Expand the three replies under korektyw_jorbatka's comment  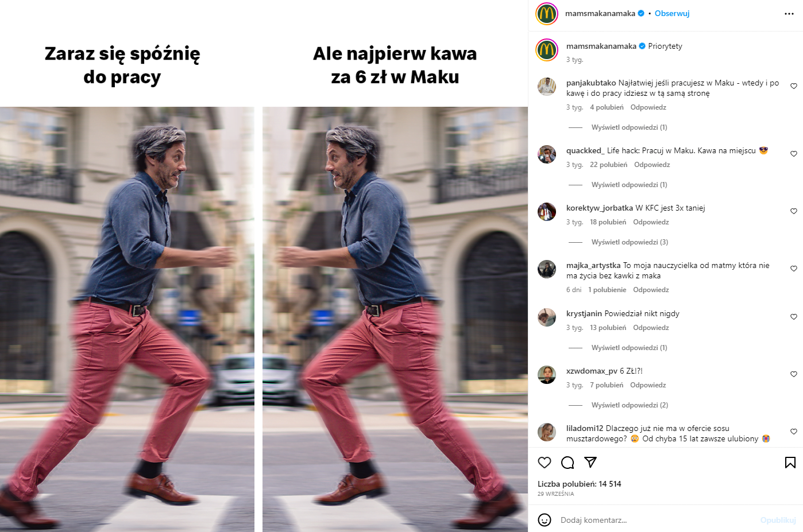tap(630, 242)
